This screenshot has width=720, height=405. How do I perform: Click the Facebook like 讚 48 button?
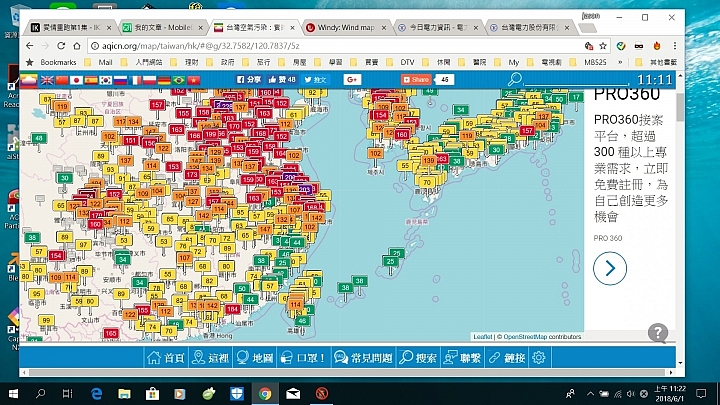(x=282, y=80)
